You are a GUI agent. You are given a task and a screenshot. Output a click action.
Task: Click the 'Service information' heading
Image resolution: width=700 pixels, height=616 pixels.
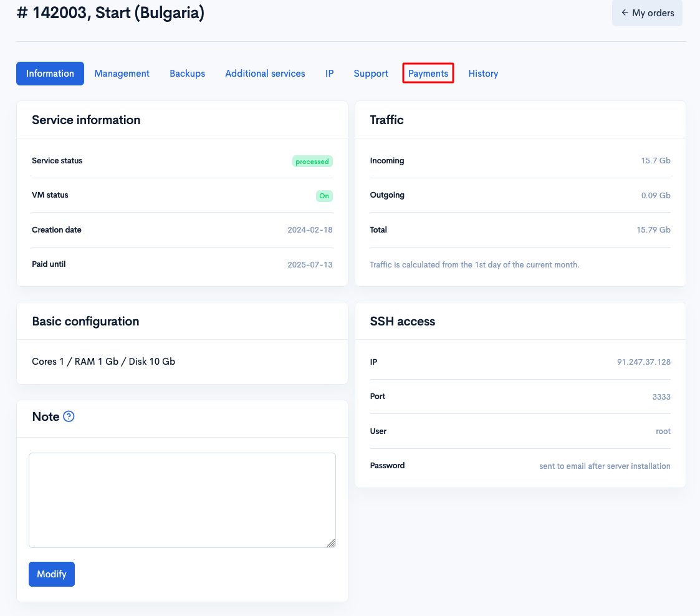(86, 120)
